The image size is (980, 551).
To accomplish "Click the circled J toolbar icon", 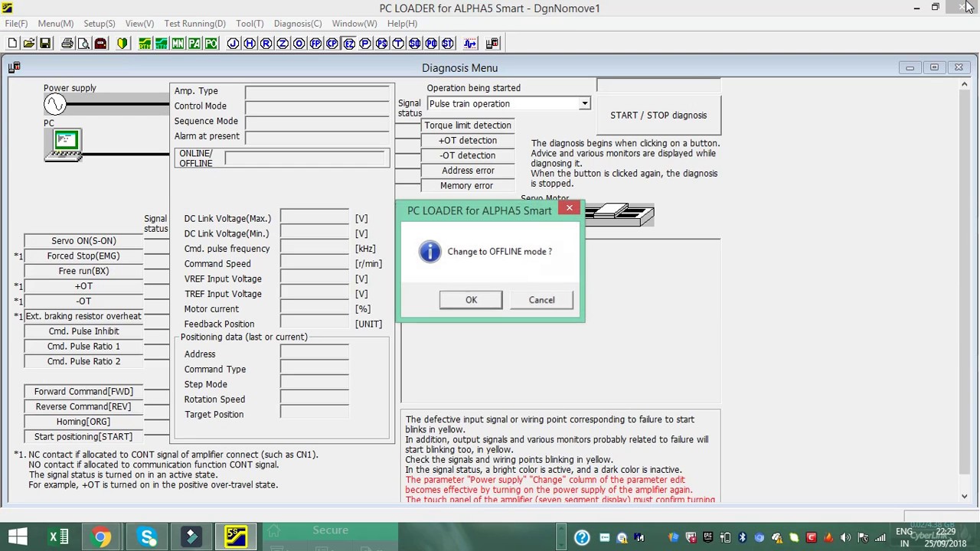I will (234, 44).
